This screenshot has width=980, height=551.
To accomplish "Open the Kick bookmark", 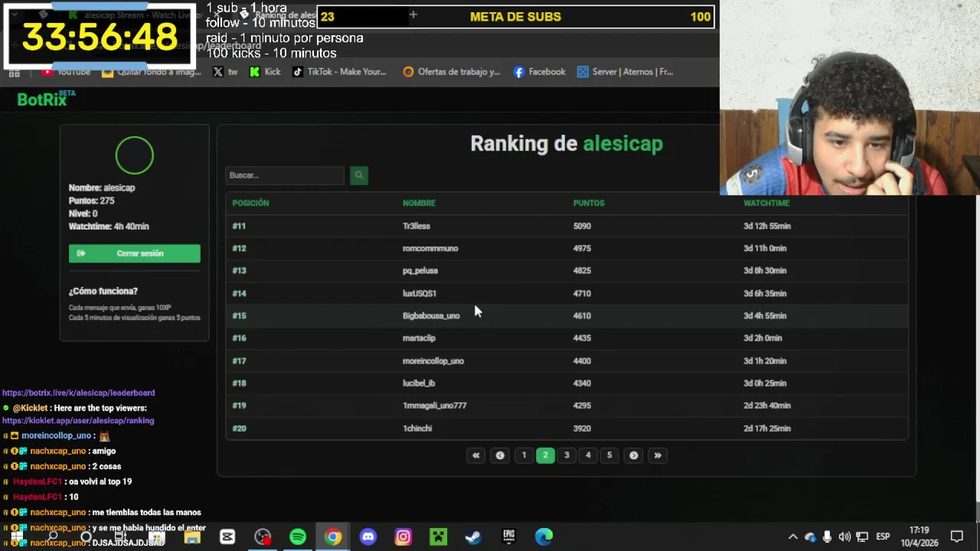I will [x=266, y=72].
